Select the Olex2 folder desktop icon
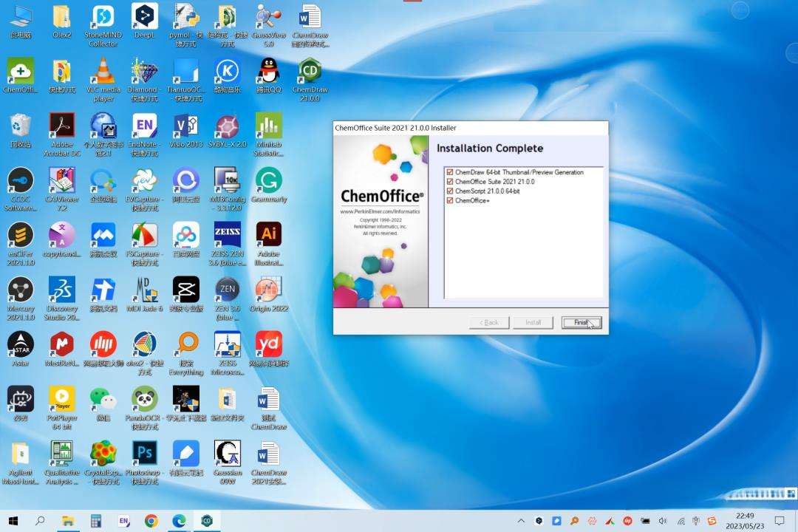 point(61,21)
